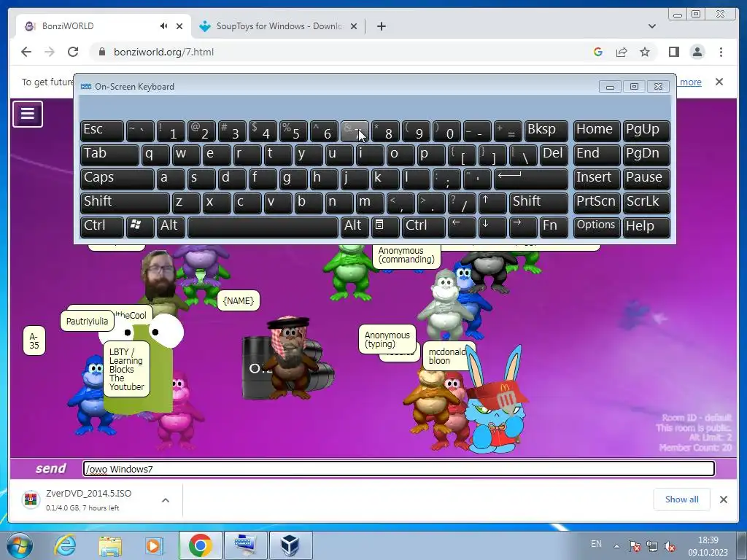747x560 pixels.
Task: Click the Tab key on On-Screen Keyboard
Action: pyautogui.click(x=109, y=155)
